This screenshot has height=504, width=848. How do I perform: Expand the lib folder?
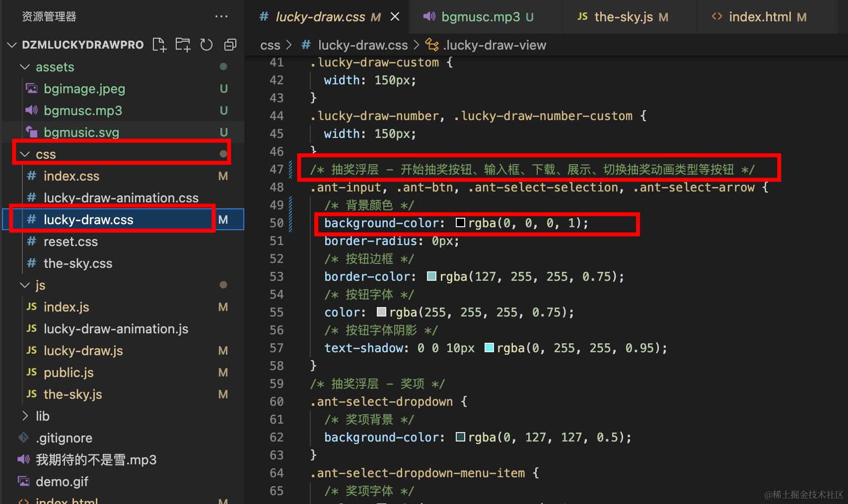(x=25, y=416)
